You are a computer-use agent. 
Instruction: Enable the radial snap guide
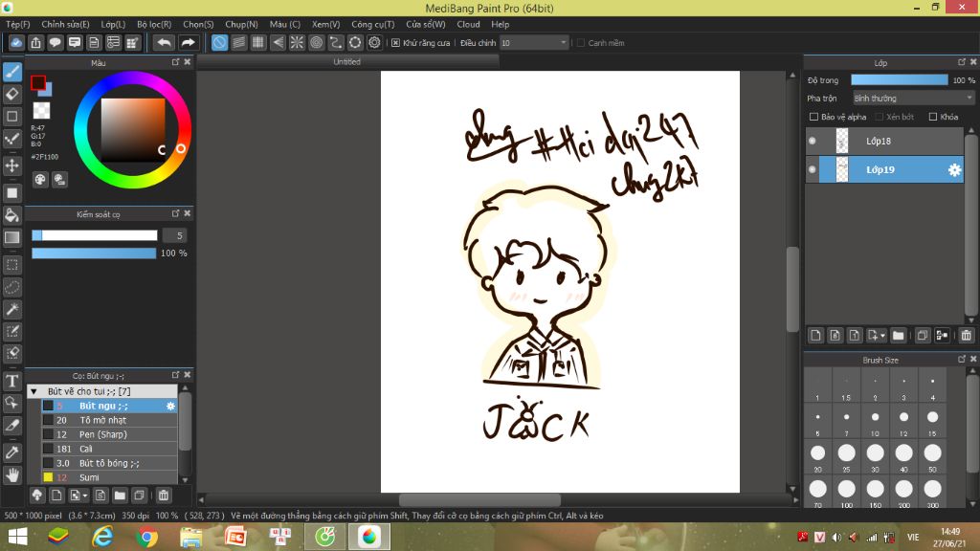[297, 42]
